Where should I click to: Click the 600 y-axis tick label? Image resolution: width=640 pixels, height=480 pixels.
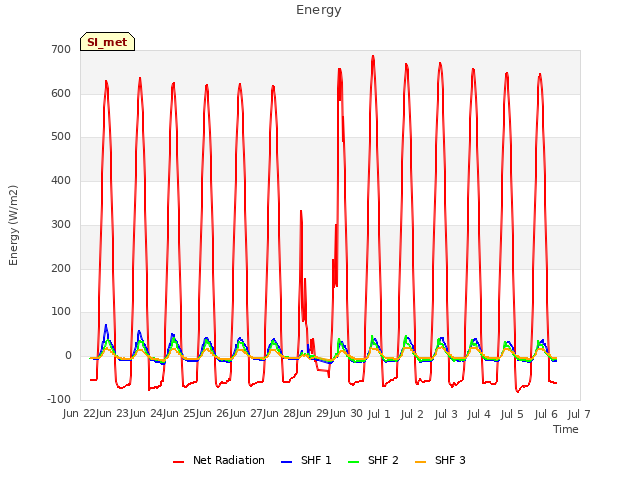click(61, 93)
